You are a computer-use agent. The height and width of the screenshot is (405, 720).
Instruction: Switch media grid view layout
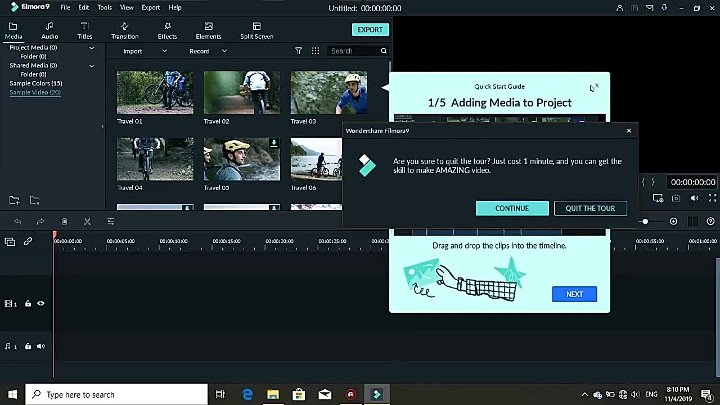(x=316, y=50)
